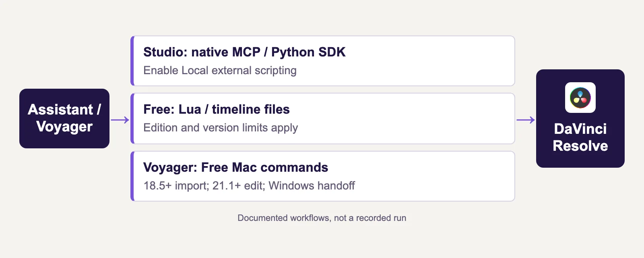The image size is (644, 258).
Task: Select "Edition and version limits apply" text
Action: pyautogui.click(x=221, y=128)
